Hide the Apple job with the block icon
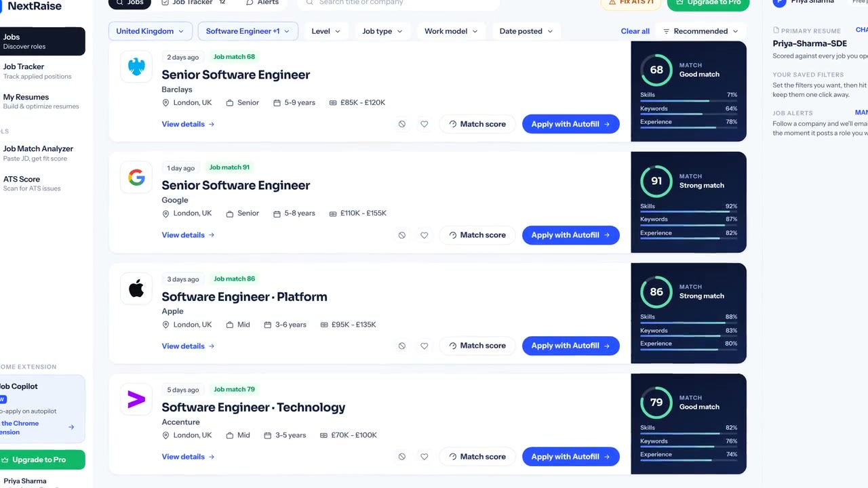The width and height of the screenshot is (868, 488). (x=402, y=346)
